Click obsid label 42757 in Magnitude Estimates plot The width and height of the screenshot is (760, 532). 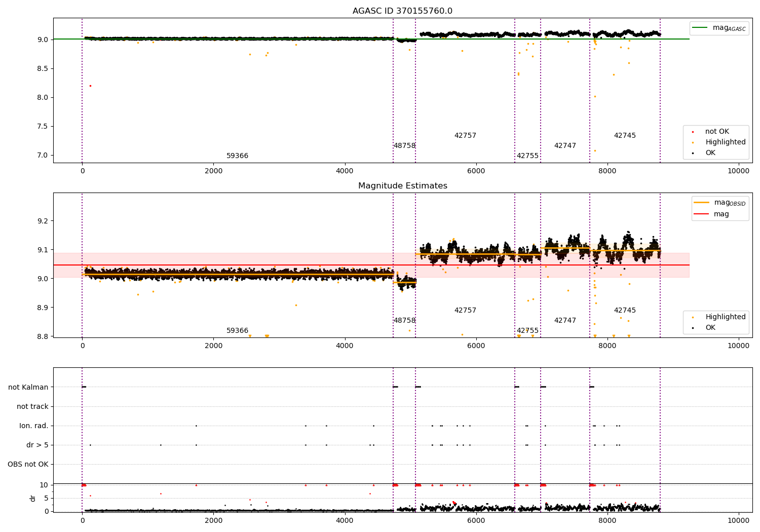(x=465, y=311)
